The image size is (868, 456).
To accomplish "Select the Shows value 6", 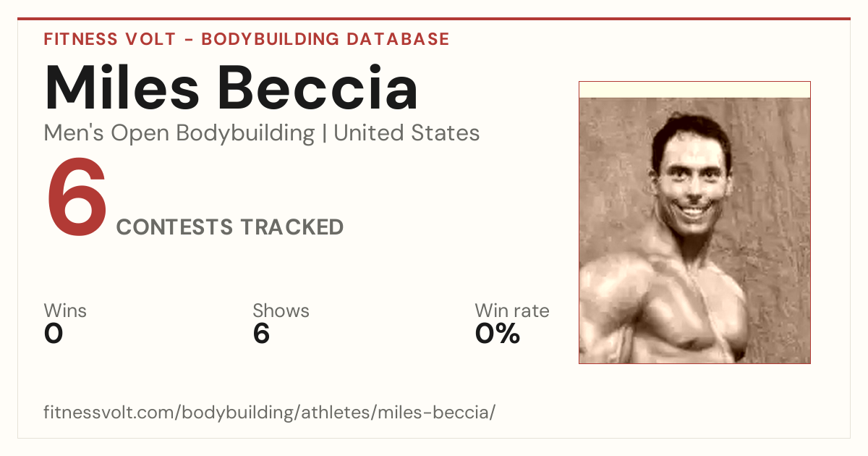I will [x=261, y=334].
